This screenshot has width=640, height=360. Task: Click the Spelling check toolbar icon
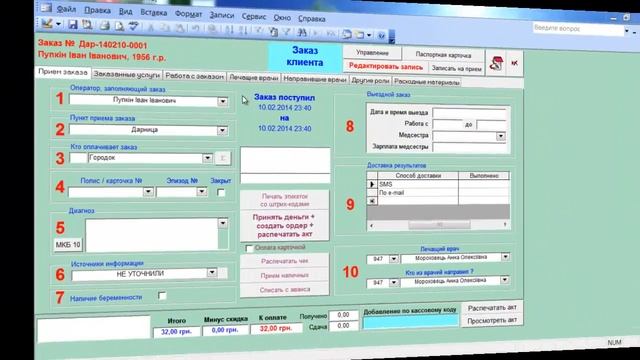133,27
